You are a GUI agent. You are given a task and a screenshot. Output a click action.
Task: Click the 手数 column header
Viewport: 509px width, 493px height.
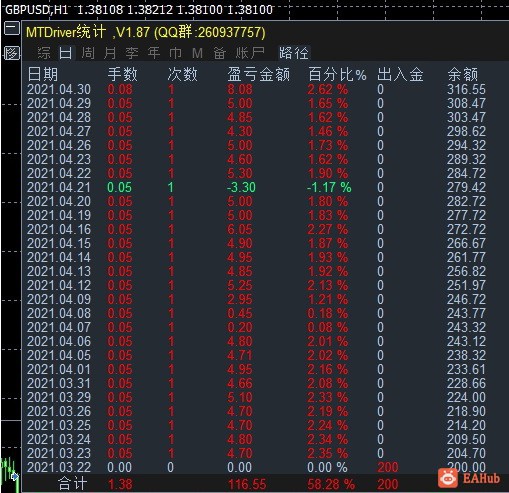[x=123, y=74]
